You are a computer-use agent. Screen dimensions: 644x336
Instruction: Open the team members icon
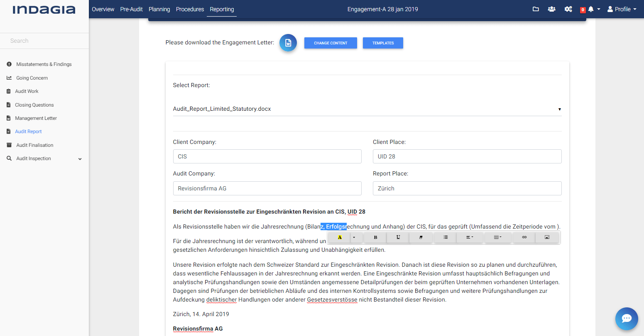(551, 9)
